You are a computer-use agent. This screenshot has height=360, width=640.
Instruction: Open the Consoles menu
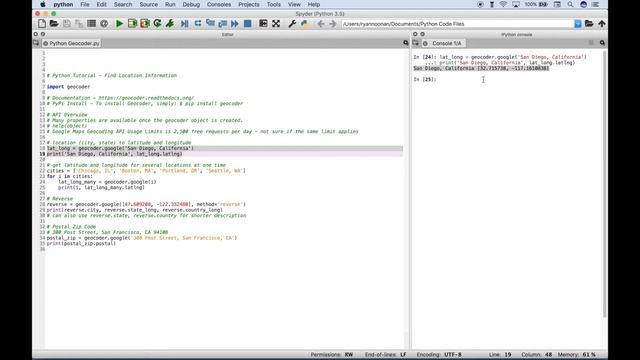click(x=219, y=4)
